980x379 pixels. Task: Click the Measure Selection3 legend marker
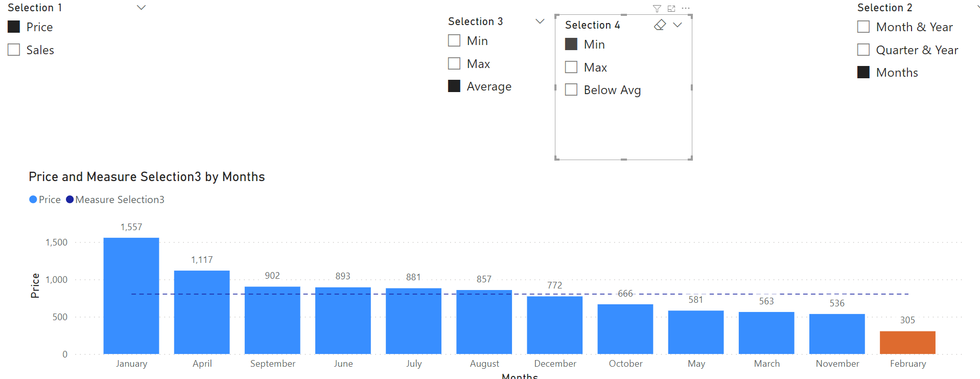pyautogui.click(x=70, y=199)
